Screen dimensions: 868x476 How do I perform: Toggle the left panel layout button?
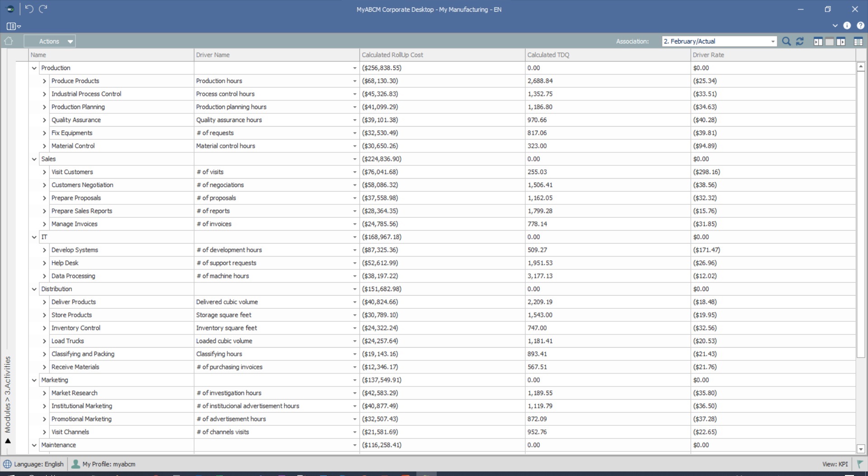[x=818, y=42]
